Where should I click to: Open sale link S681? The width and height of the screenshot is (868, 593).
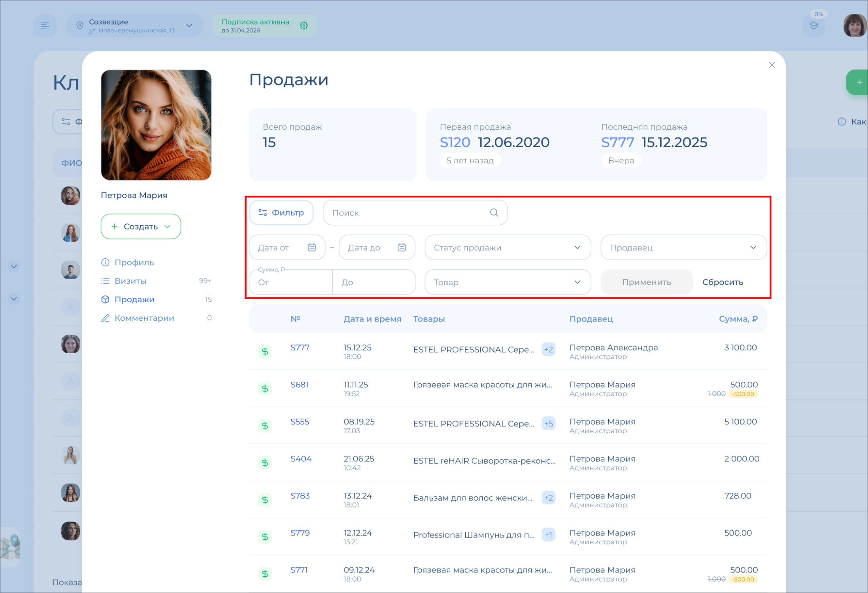click(299, 385)
